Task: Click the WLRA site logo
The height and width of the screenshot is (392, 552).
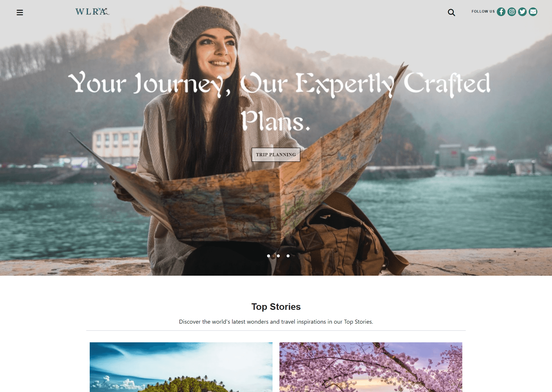Action: pos(92,11)
